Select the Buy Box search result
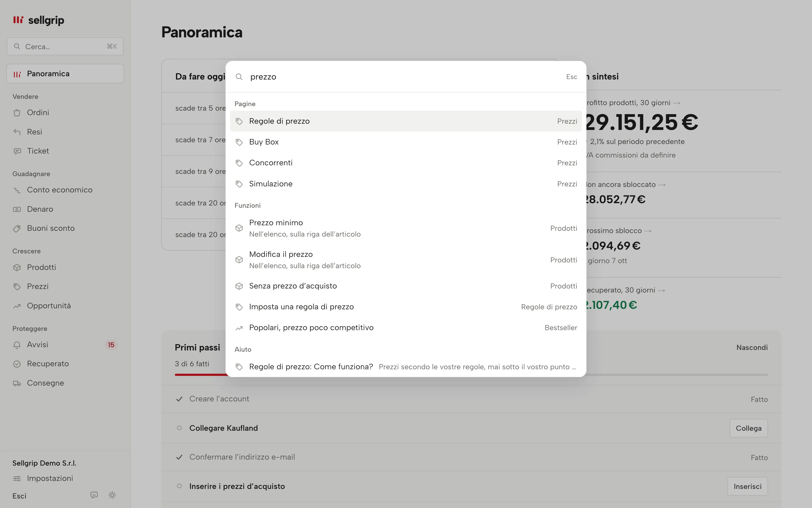The width and height of the screenshot is (812, 508). (x=406, y=142)
